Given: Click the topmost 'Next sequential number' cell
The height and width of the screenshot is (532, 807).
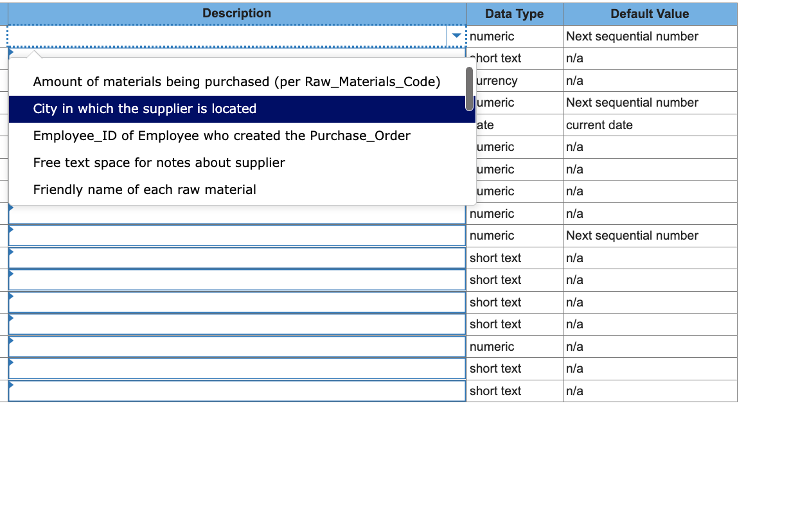Looking at the screenshot, I should pyautogui.click(x=632, y=36).
